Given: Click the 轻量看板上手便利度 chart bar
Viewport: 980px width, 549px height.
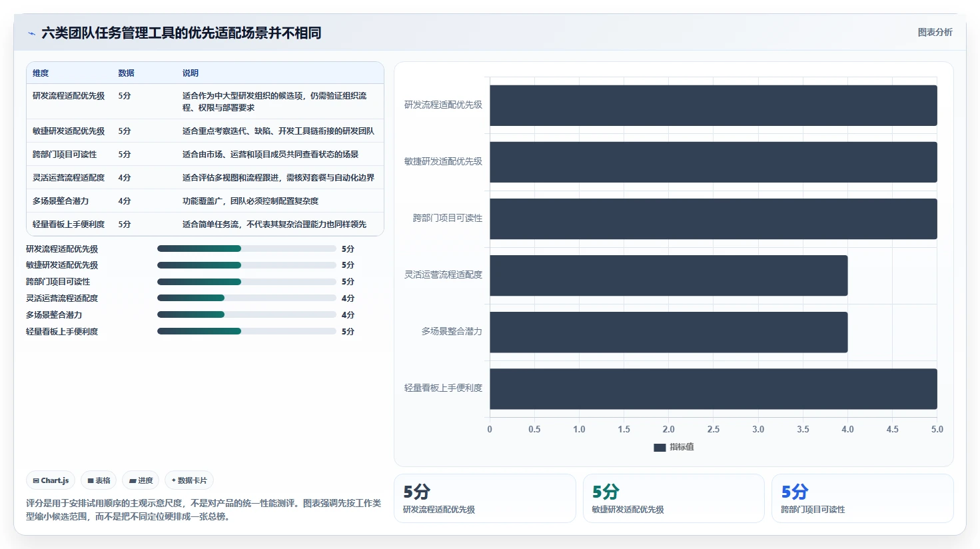Looking at the screenshot, I should click(x=714, y=389).
